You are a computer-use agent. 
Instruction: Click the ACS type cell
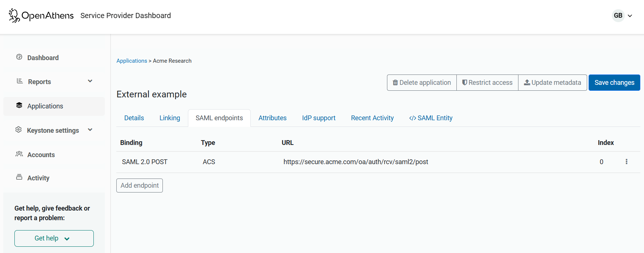coord(209,162)
